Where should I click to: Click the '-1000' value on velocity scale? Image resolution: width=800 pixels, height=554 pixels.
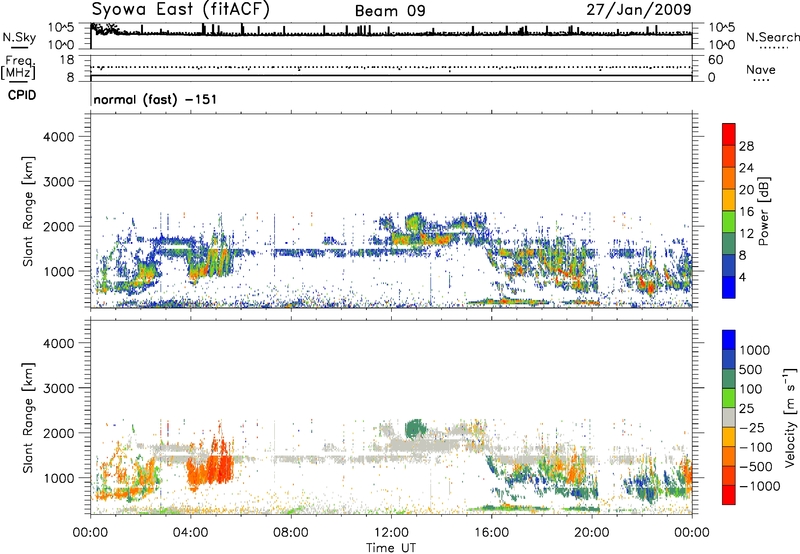tap(759, 486)
